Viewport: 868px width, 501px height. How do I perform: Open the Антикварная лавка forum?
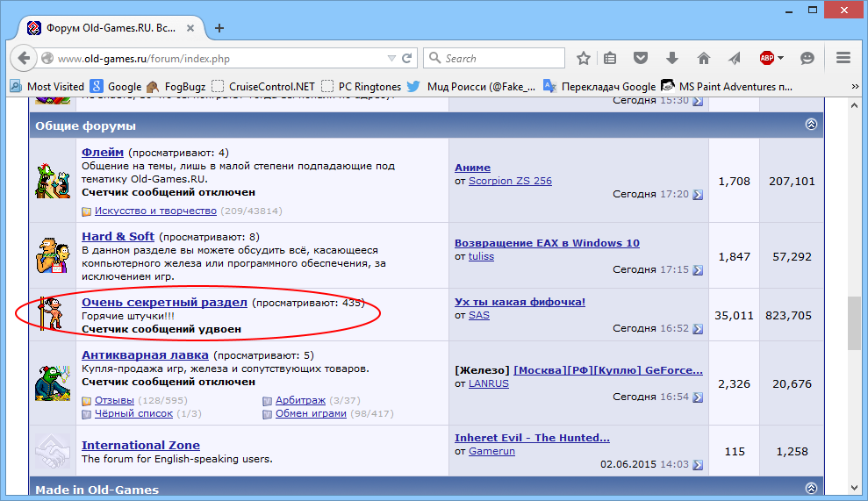145,354
